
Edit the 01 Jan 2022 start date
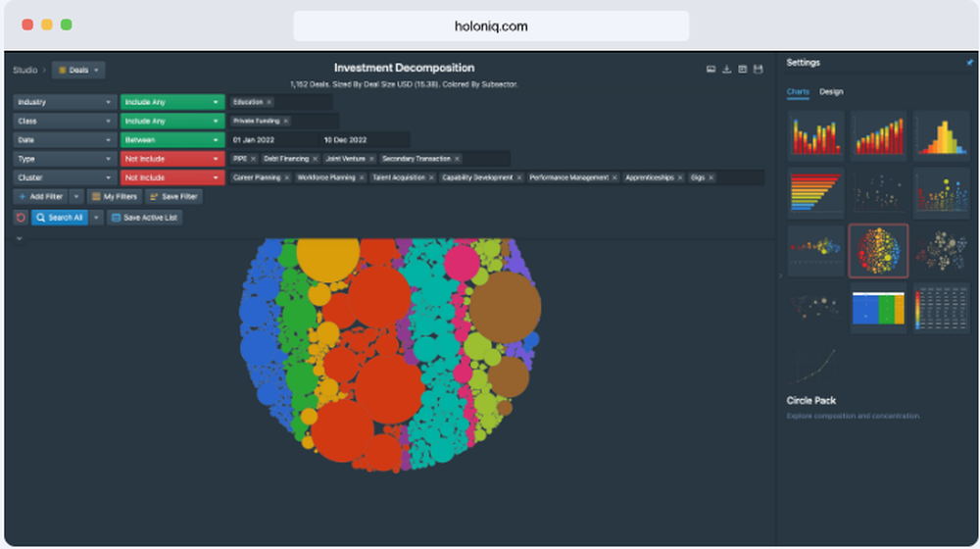click(x=273, y=140)
